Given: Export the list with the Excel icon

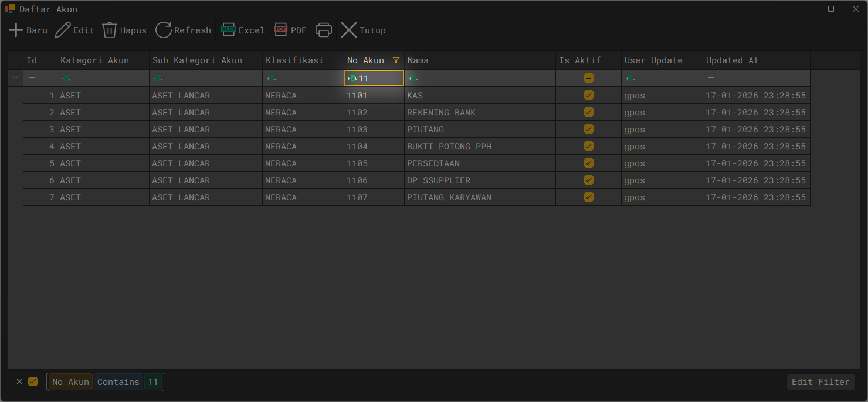Looking at the screenshot, I should pyautogui.click(x=228, y=29).
